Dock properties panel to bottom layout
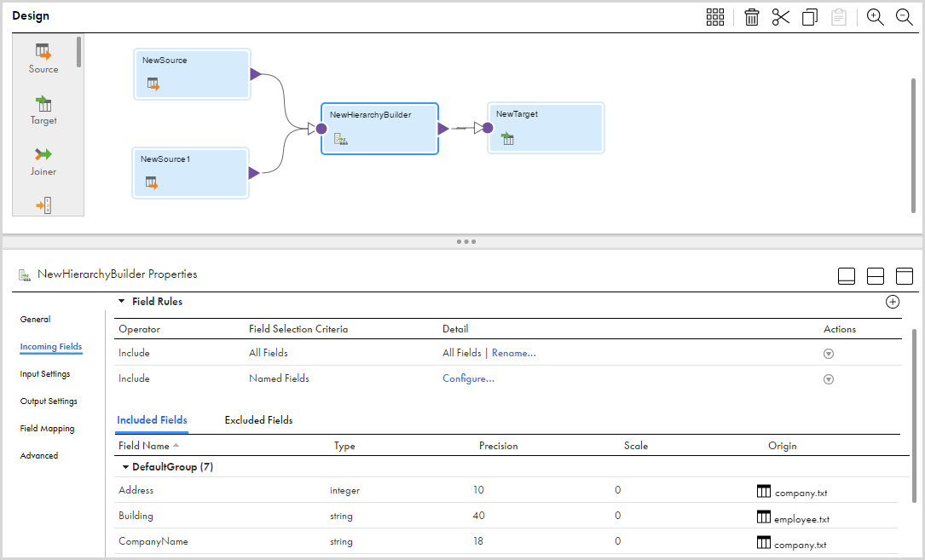The width and height of the screenshot is (925, 560). [847, 275]
